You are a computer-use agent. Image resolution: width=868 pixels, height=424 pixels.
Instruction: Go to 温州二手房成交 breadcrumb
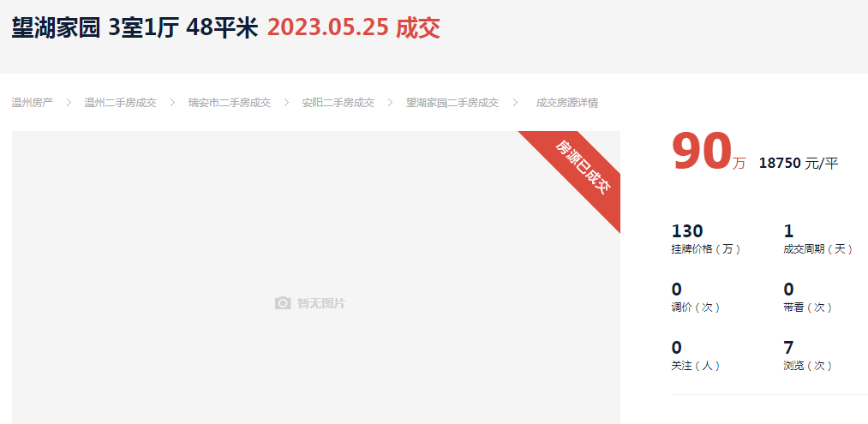point(120,103)
